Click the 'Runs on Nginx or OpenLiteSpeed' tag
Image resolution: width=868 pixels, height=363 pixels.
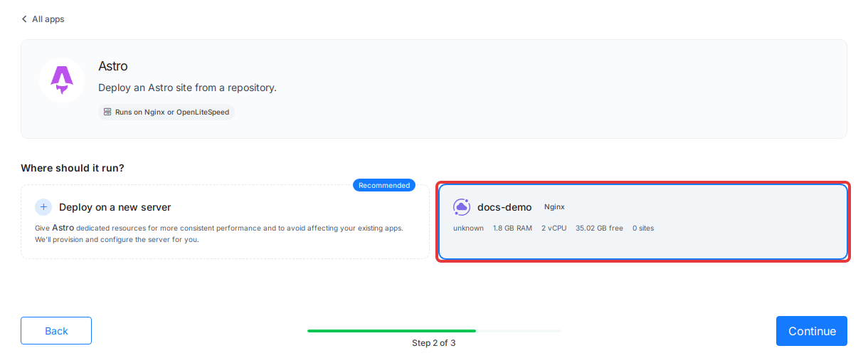tap(166, 112)
